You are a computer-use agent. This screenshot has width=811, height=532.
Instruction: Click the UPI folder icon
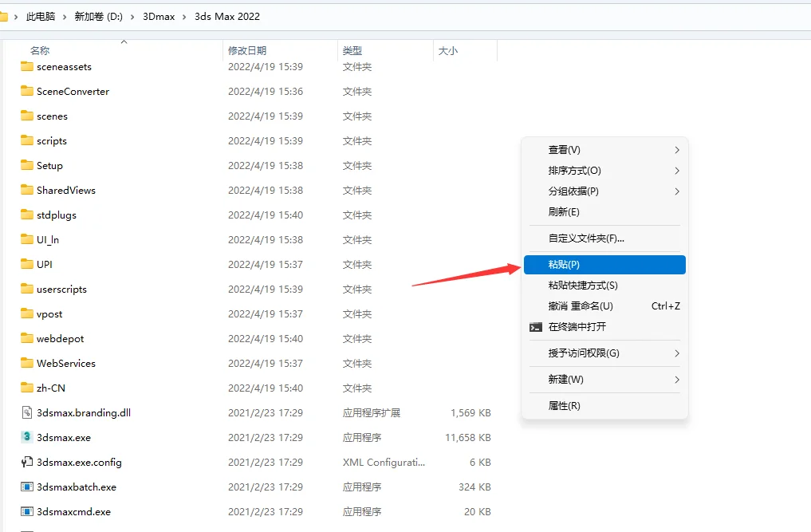(x=27, y=264)
